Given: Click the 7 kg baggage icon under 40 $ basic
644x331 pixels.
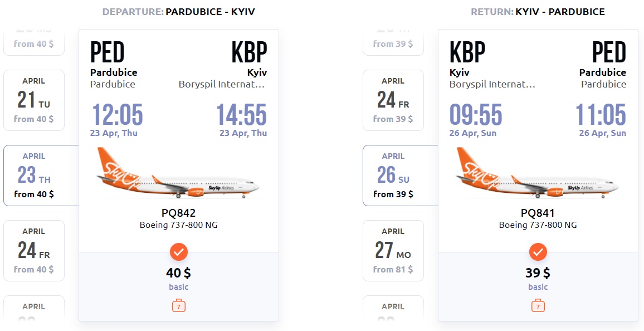Looking at the screenshot, I should click(179, 305).
